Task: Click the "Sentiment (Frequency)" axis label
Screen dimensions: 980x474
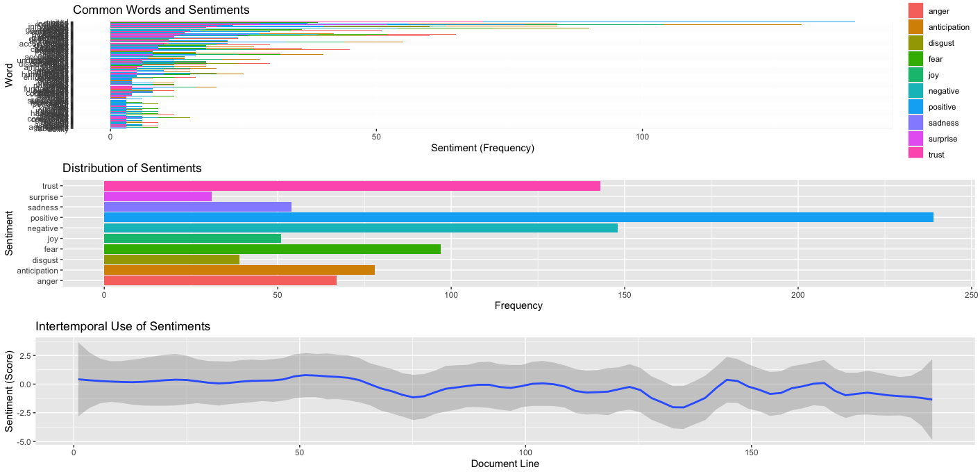Action: click(x=482, y=148)
